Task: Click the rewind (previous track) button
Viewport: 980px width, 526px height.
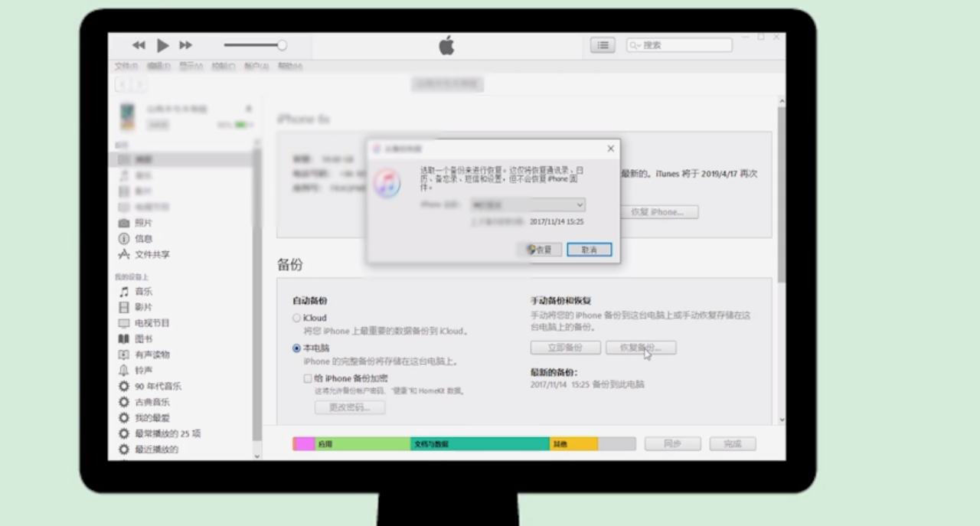Action: tap(139, 45)
